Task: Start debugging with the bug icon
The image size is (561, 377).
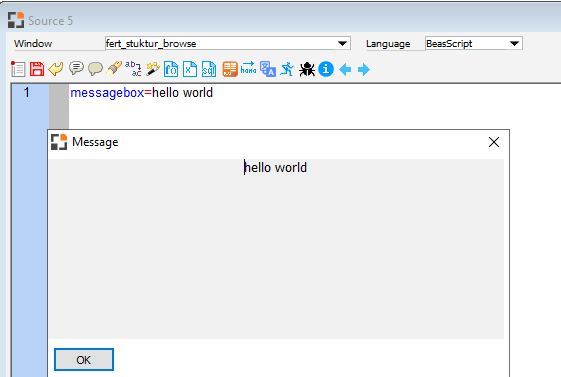Action: (x=307, y=69)
